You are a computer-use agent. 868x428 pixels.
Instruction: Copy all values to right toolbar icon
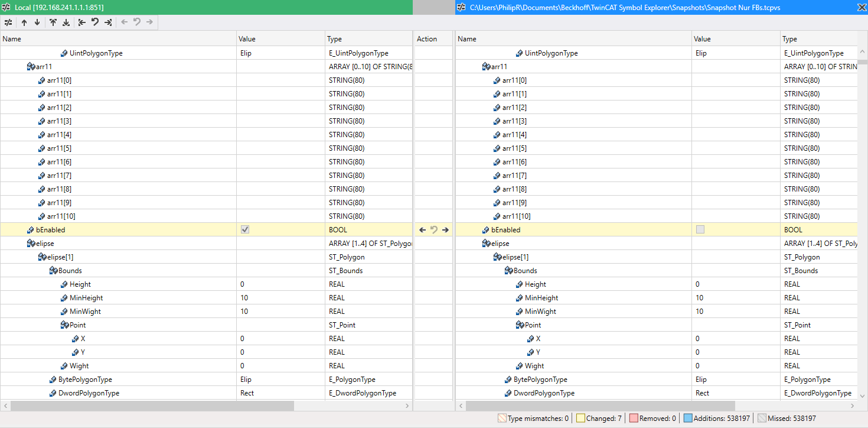click(108, 22)
